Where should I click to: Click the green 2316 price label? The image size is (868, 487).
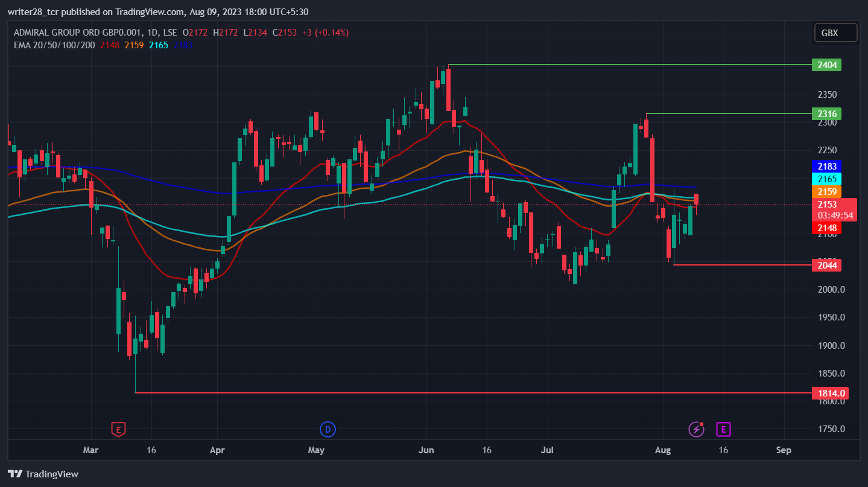tap(826, 113)
